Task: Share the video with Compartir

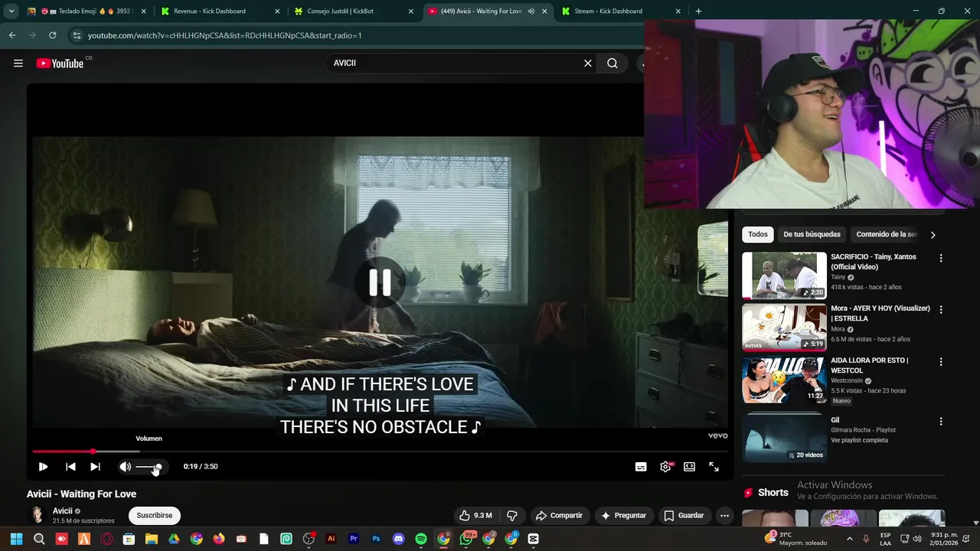Action: 559,516
